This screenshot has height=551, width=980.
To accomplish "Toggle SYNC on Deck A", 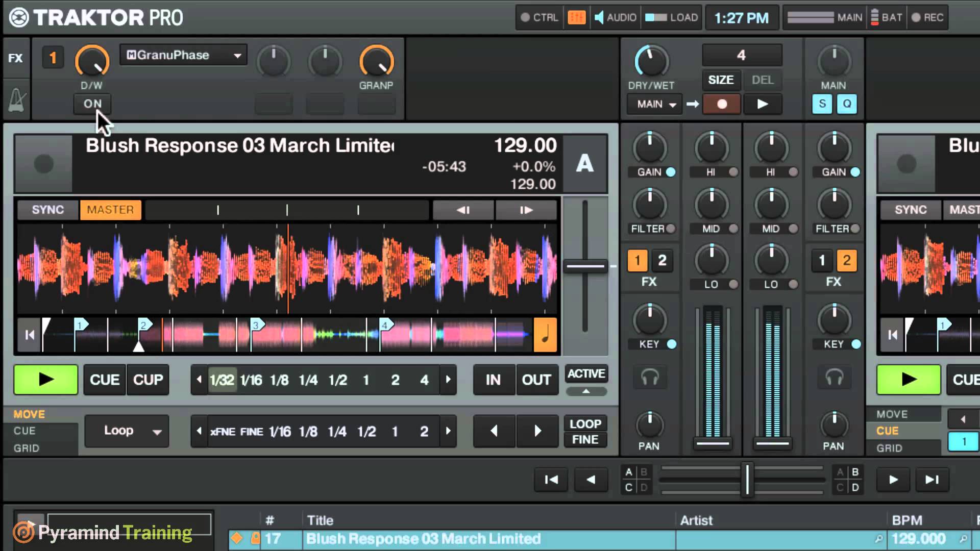I will coord(48,210).
